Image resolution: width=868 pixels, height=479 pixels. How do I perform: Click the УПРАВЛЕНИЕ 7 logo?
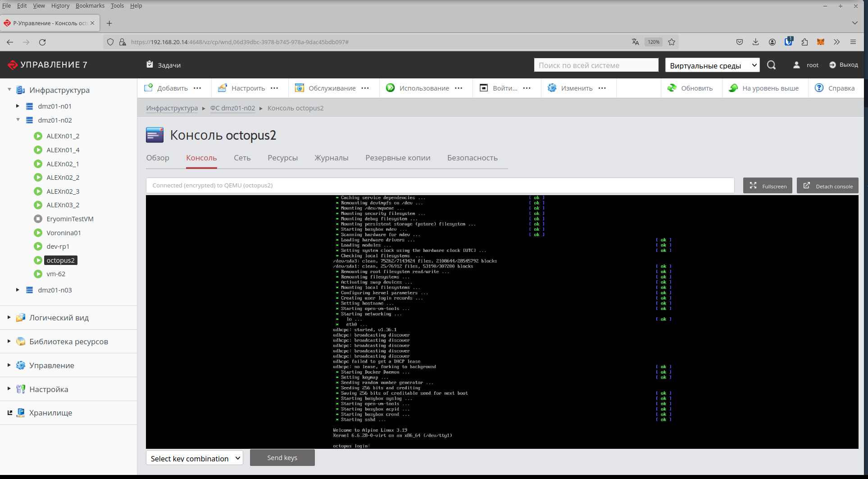[47, 65]
